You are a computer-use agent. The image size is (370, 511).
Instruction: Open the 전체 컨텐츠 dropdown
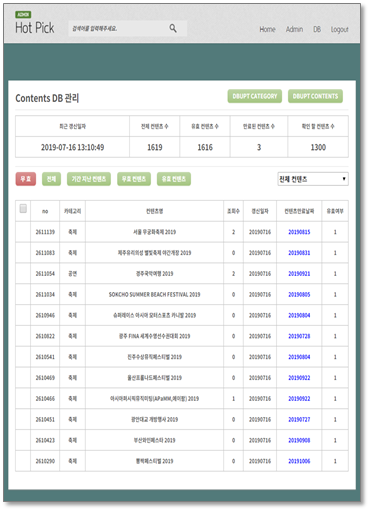click(x=313, y=179)
